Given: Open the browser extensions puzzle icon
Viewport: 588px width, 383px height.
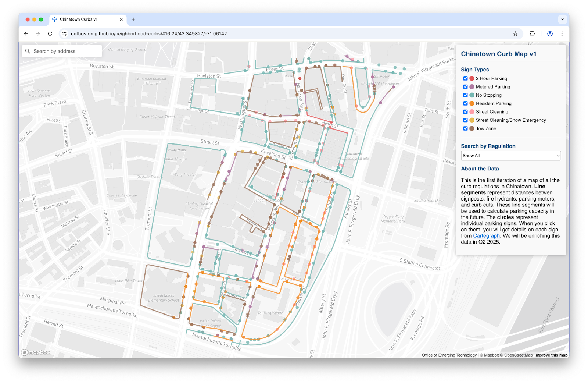Looking at the screenshot, I should pos(532,33).
